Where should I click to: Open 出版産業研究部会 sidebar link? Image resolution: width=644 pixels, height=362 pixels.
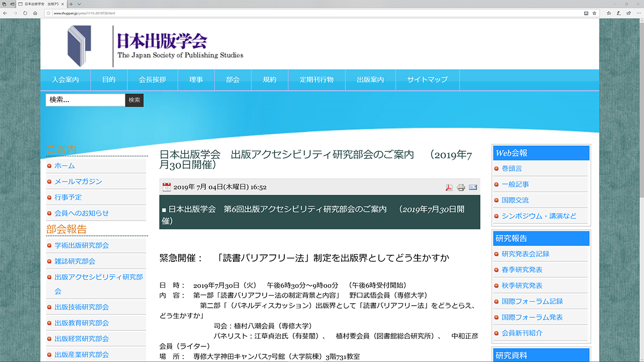click(x=82, y=355)
